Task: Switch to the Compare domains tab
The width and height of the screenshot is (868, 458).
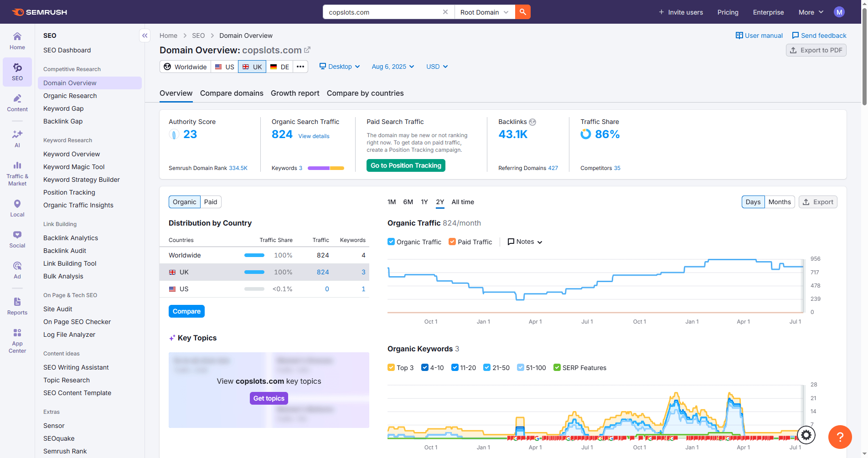Action: point(232,93)
